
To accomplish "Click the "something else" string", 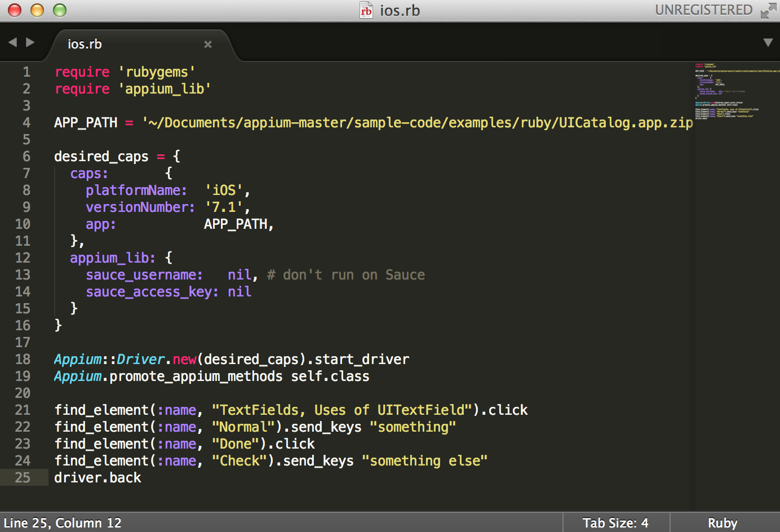I will click(x=424, y=461).
